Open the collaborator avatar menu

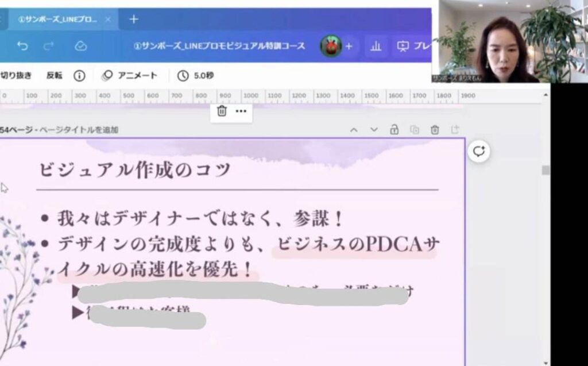coord(330,46)
